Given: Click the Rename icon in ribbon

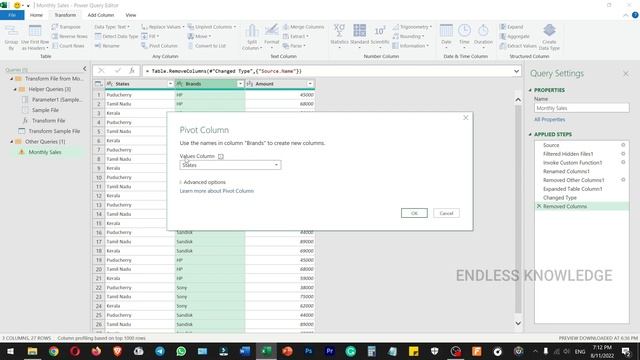Looking at the screenshot, I should pyautogui.click(x=98, y=46).
